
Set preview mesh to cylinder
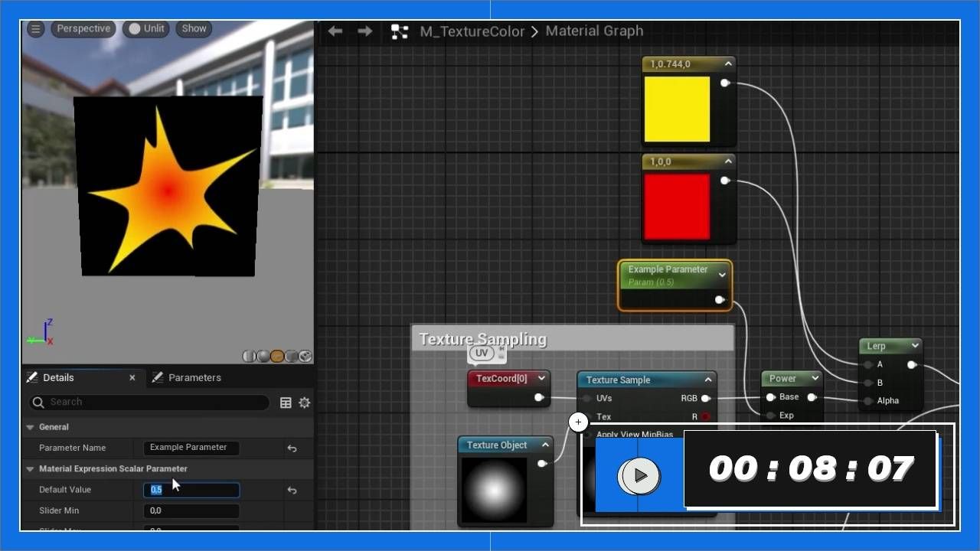click(x=249, y=356)
